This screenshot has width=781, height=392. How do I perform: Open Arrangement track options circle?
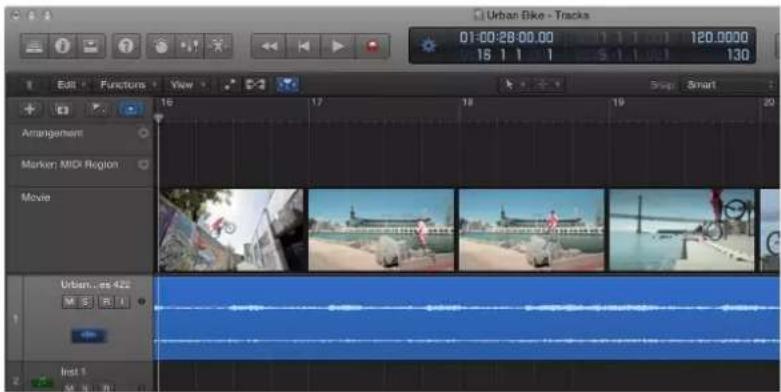[143, 133]
